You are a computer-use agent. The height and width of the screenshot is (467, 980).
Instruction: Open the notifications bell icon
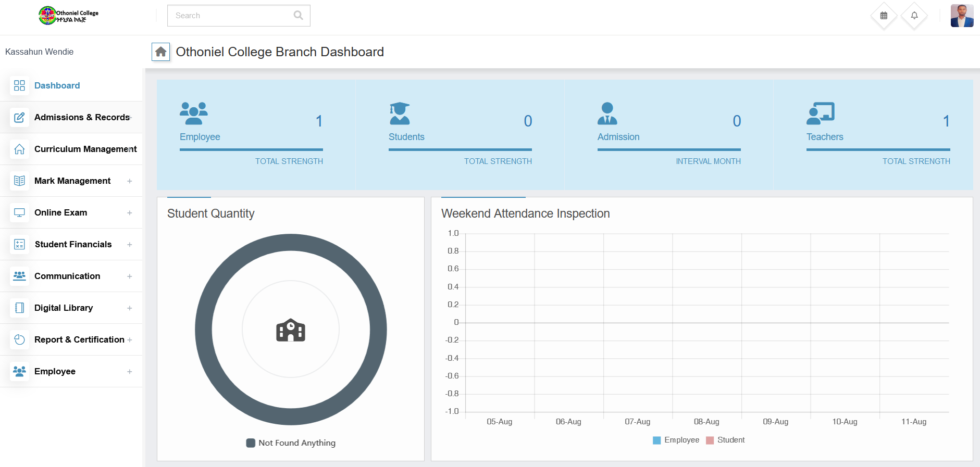pos(914,16)
